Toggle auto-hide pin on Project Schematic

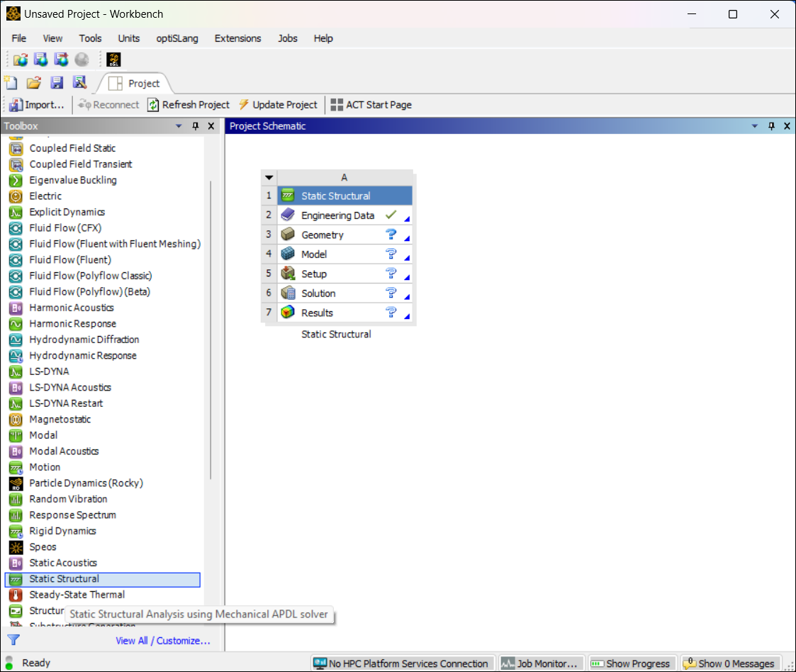(x=772, y=126)
